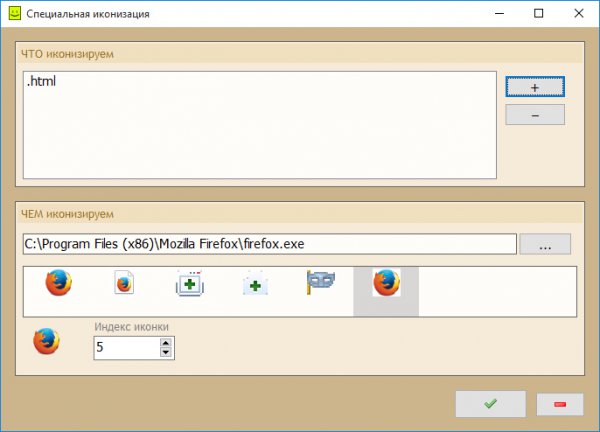Pick the plain green plus icon
The height and width of the screenshot is (432, 600).
pyautogui.click(x=255, y=284)
